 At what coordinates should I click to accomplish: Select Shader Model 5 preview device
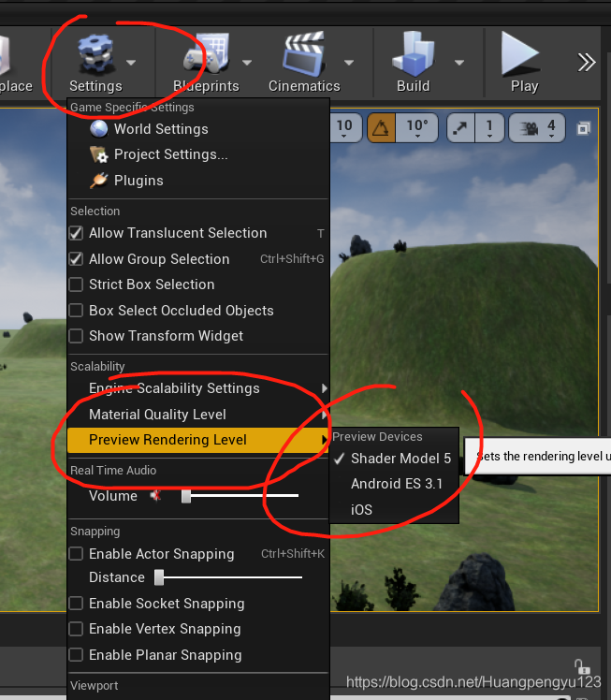395,459
